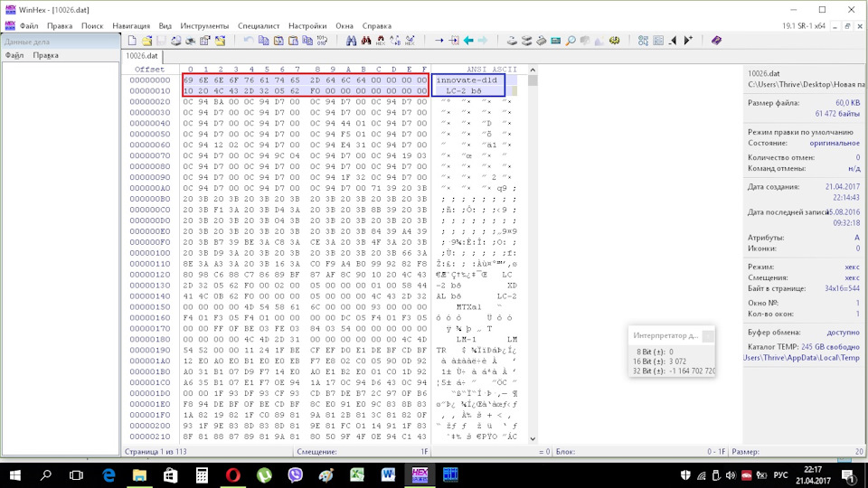Screen dimensions: 868x488
Task: Open Excel from the taskbar
Action: click(x=357, y=474)
